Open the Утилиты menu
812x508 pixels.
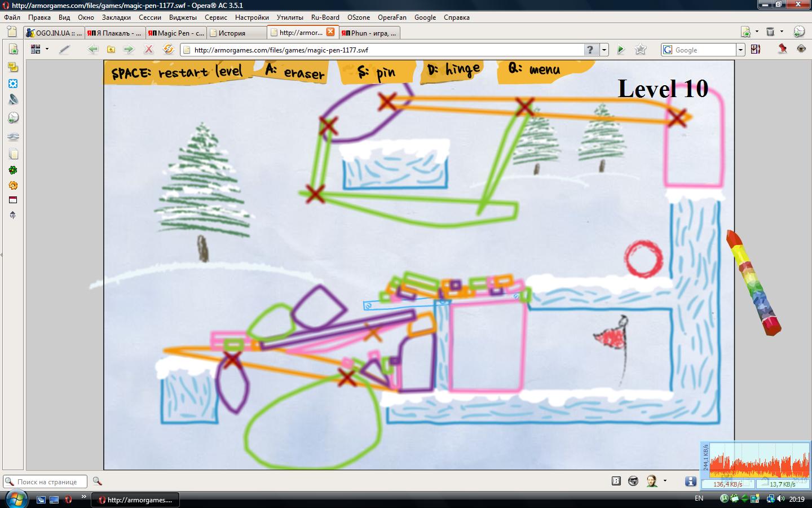point(290,17)
